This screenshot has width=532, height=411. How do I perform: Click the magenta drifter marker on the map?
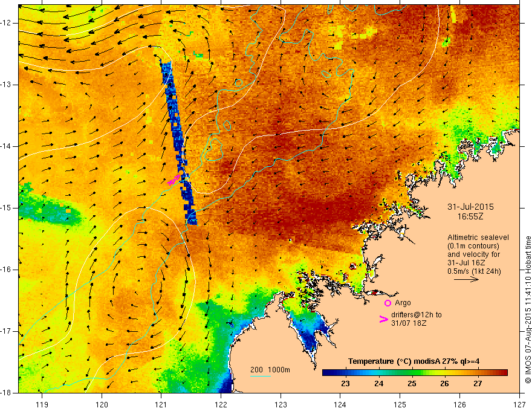(x=174, y=180)
